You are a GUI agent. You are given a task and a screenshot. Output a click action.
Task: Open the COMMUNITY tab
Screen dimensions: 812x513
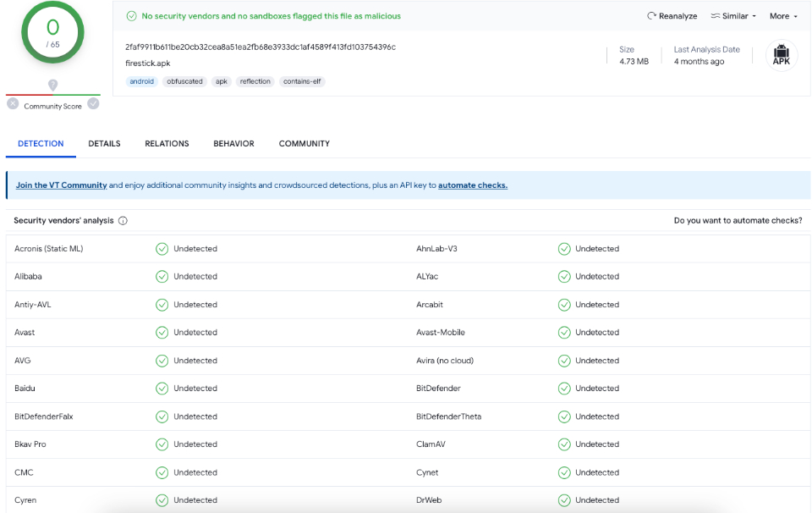[x=304, y=144]
